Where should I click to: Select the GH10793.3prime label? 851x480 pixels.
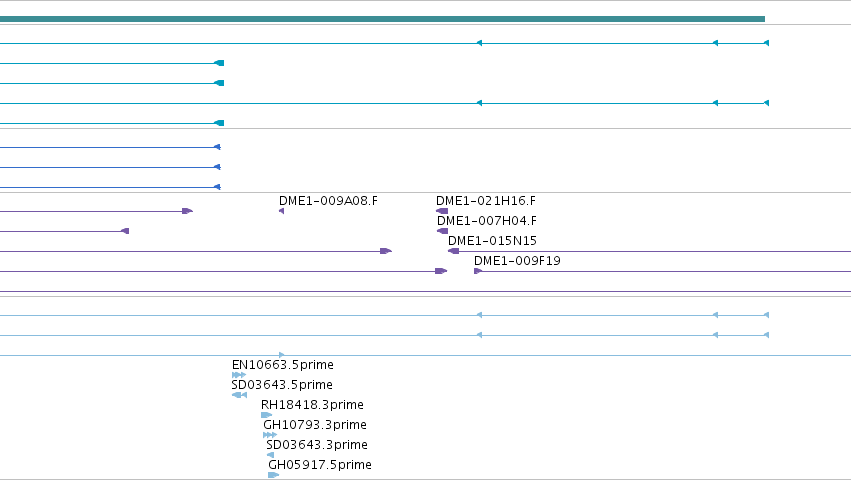click(315, 425)
